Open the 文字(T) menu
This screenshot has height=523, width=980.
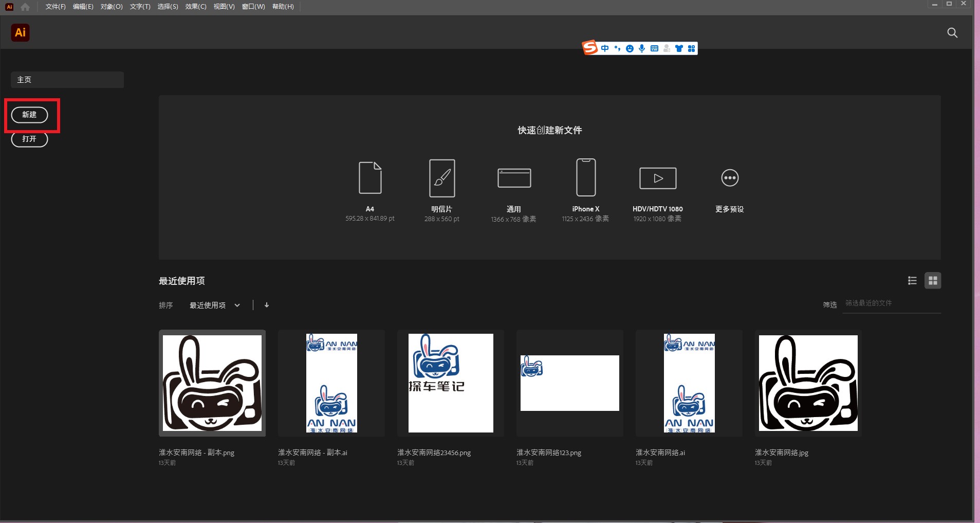(x=140, y=7)
